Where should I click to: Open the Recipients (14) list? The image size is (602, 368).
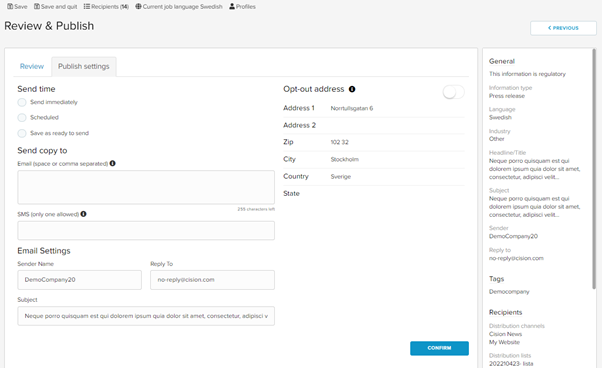tap(106, 7)
